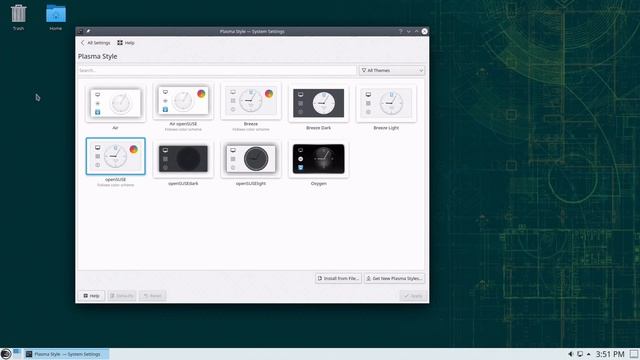Expand the All Themes filter dropdown
Screen dimensions: 640x360
coord(392,70)
